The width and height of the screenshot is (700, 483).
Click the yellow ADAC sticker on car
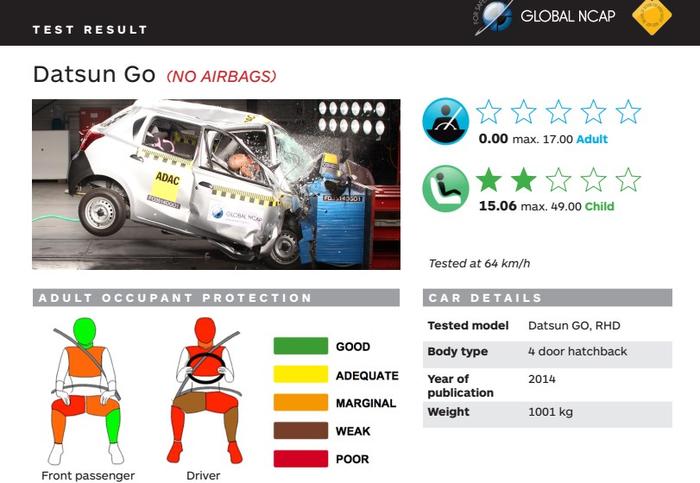pyautogui.click(x=167, y=183)
